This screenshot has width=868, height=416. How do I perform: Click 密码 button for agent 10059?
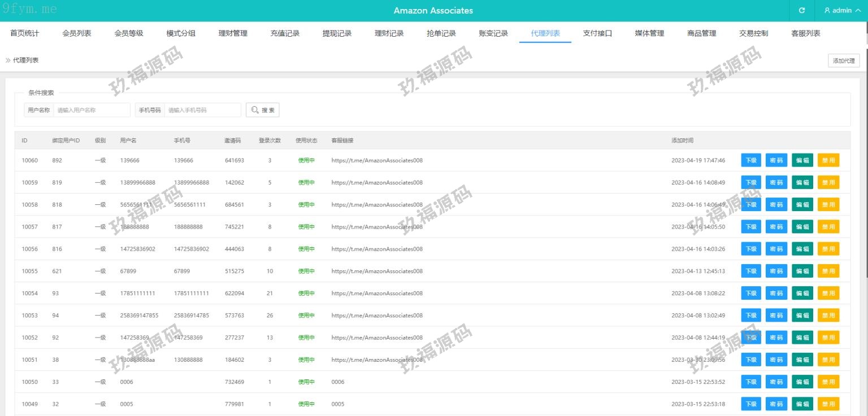point(776,182)
